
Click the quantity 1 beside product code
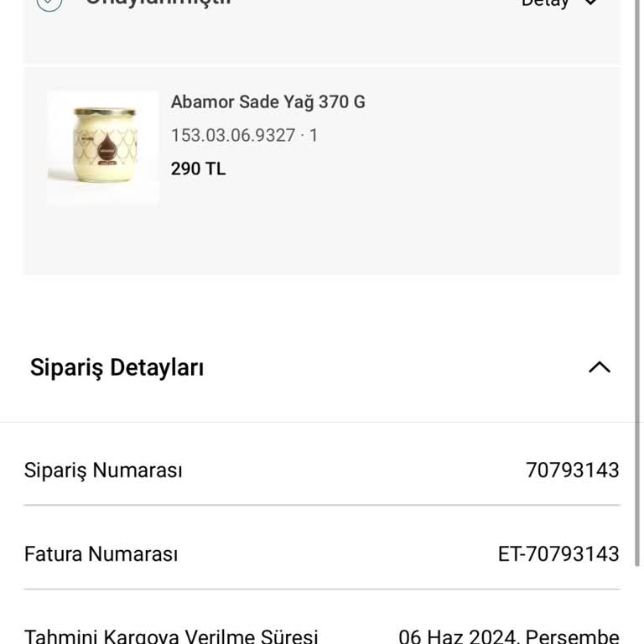click(314, 135)
